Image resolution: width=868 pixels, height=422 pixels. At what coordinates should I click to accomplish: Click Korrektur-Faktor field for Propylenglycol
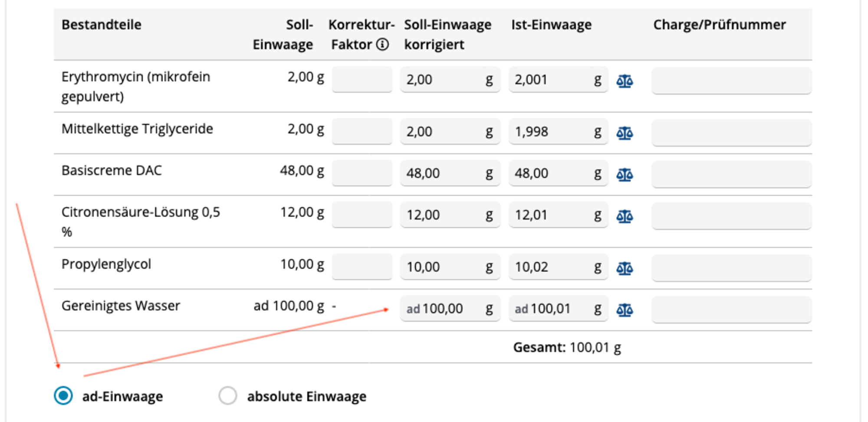[362, 267]
